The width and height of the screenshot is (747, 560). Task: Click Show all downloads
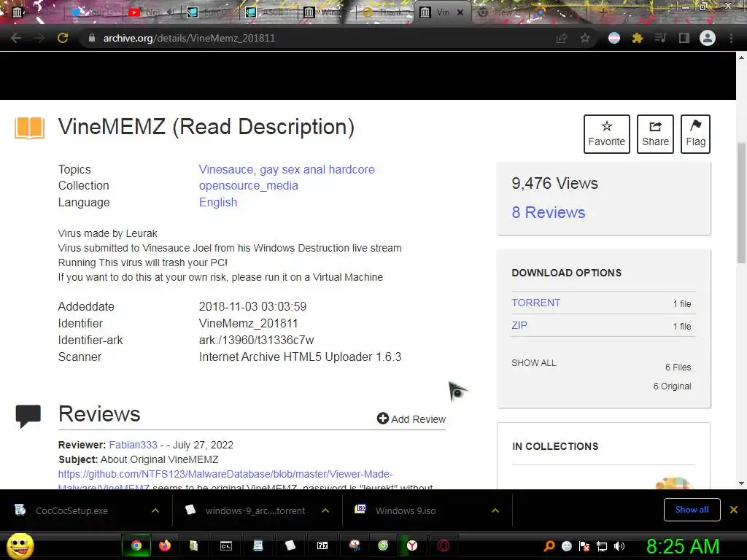(x=692, y=510)
